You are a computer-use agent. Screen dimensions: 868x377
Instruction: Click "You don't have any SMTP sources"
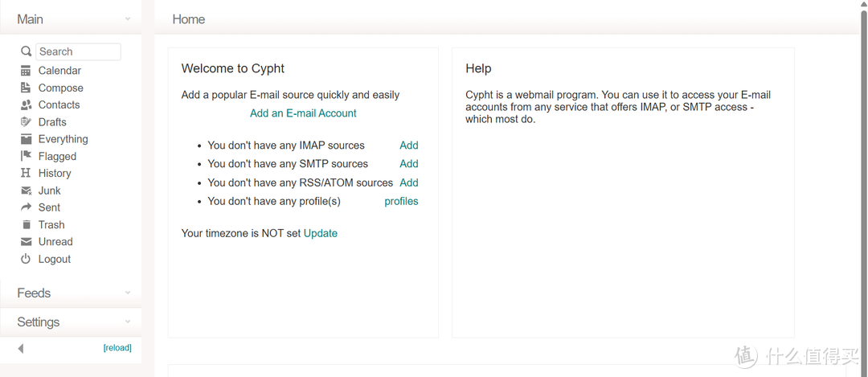pos(288,164)
